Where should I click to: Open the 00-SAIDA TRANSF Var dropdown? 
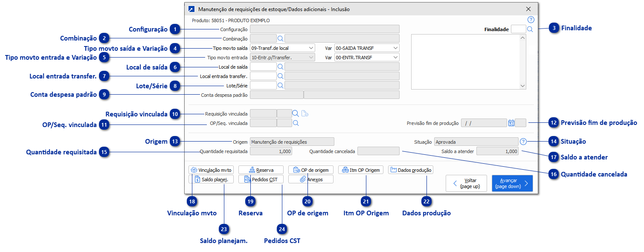pos(395,48)
